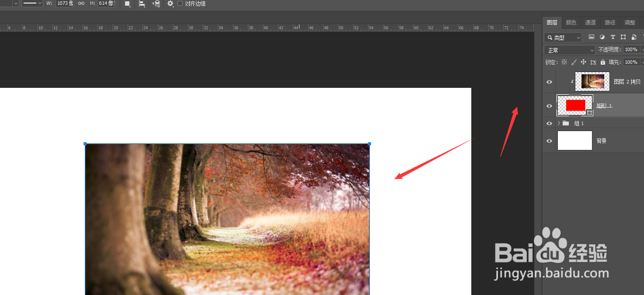Hide the 背景 layer
The height and width of the screenshot is (295, 644).
click(550, 141)
